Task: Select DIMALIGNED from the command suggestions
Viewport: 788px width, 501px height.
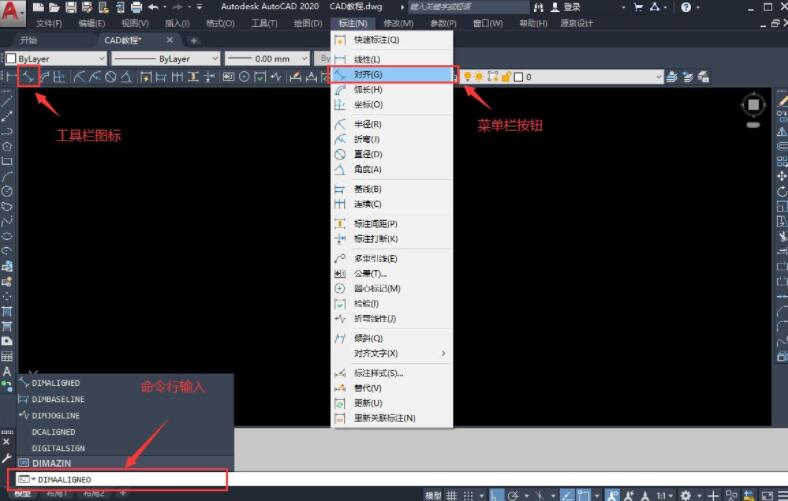Action: (56, 383)
